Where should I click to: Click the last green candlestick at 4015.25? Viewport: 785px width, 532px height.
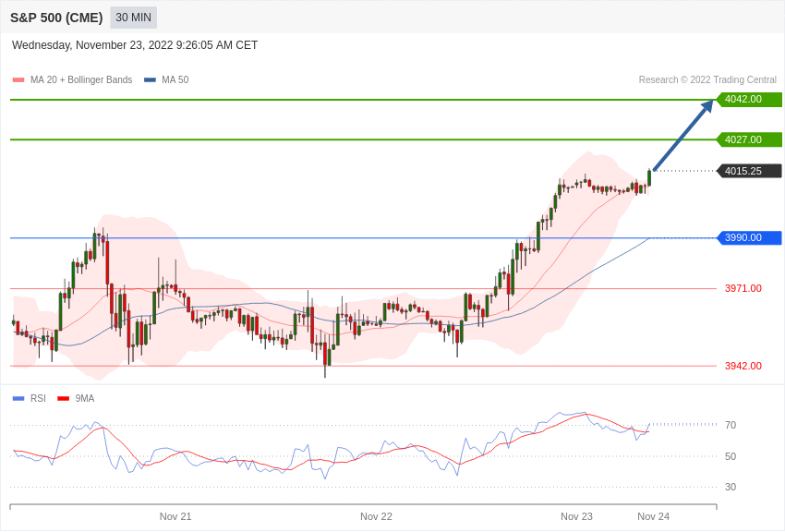pos(649,177)
